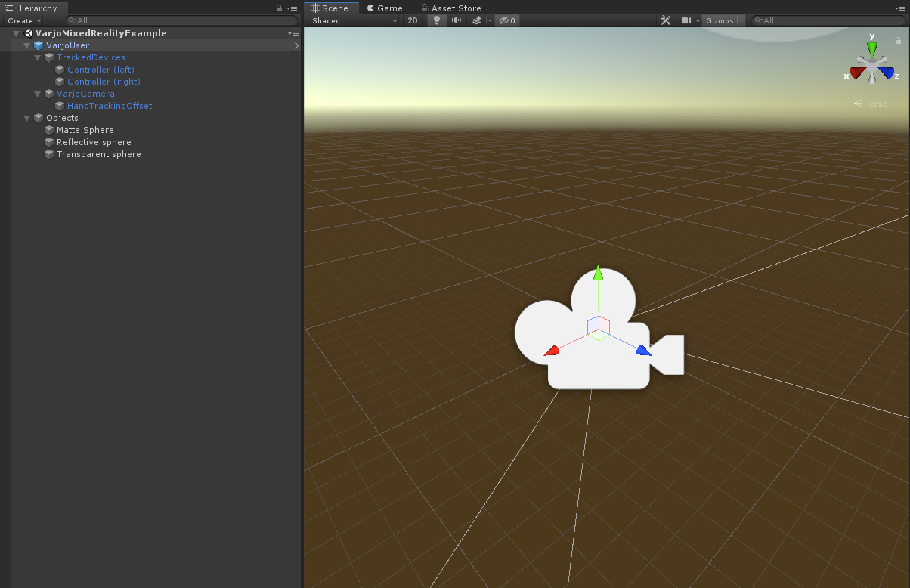This screenshot has height=588, width=910.
Task: Click the Controller (left) cube icon
Action: click(60, 70)
